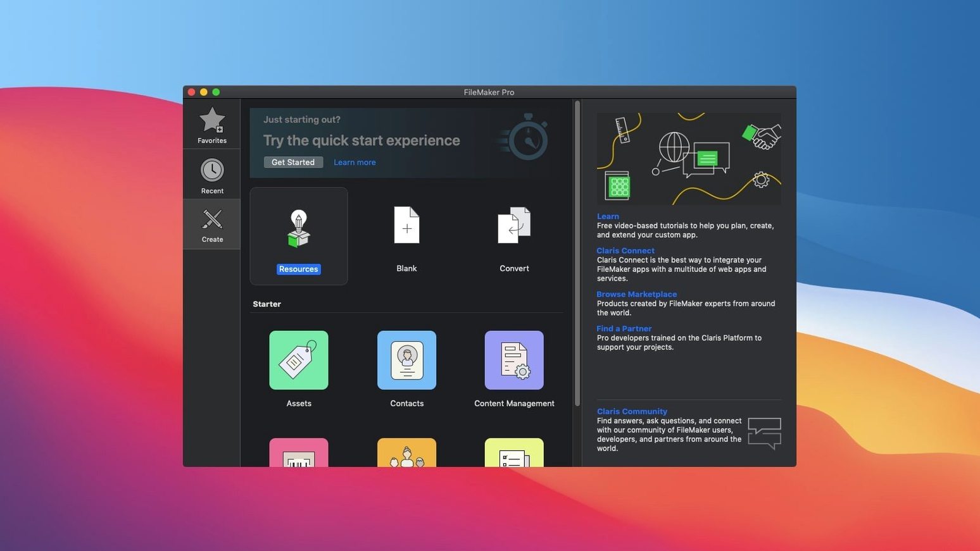980x551 pixels.
Task: Open the Browse Marketplace link
Action: pyautogui.click(x=637, y=294)
